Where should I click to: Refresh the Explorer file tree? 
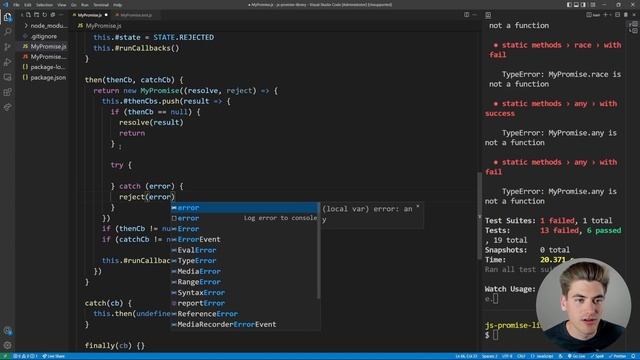click(44, 15)
